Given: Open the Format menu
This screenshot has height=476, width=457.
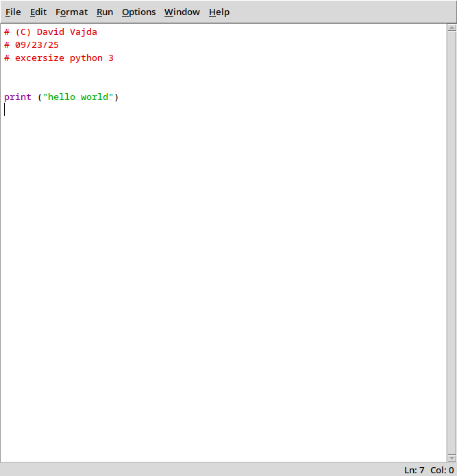Looking at the screenshot, I should coord(71,12).
